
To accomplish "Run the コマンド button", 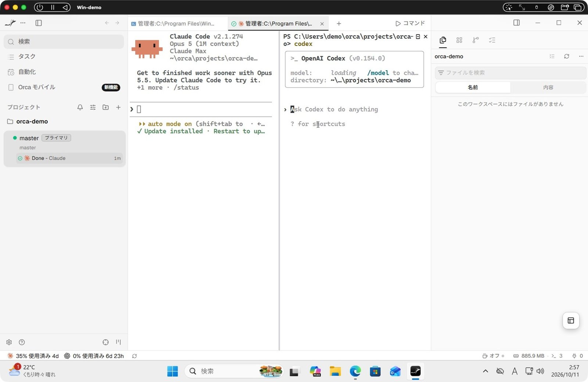I will point(410,23).
